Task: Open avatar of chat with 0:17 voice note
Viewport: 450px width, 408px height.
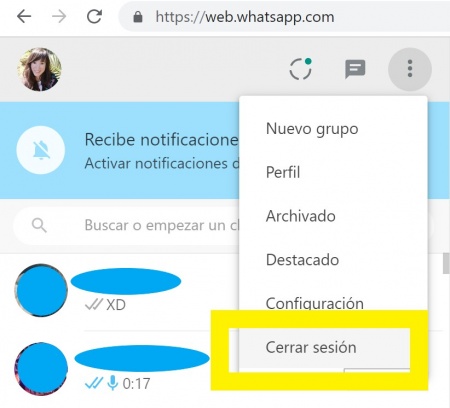Action: coord(41,369)
